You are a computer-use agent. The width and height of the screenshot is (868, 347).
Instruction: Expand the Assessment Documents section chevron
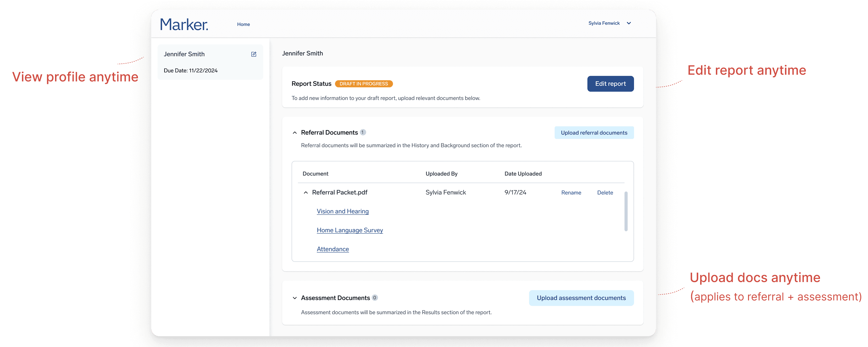pos(294,298)
